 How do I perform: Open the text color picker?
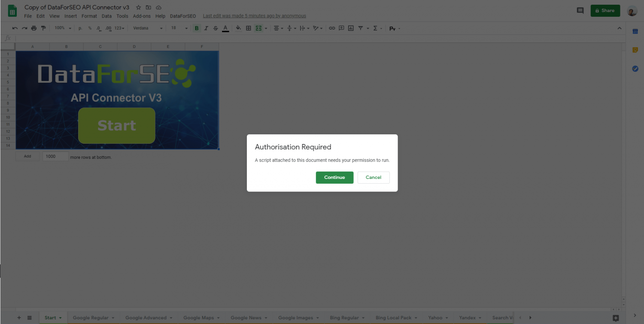225,28
